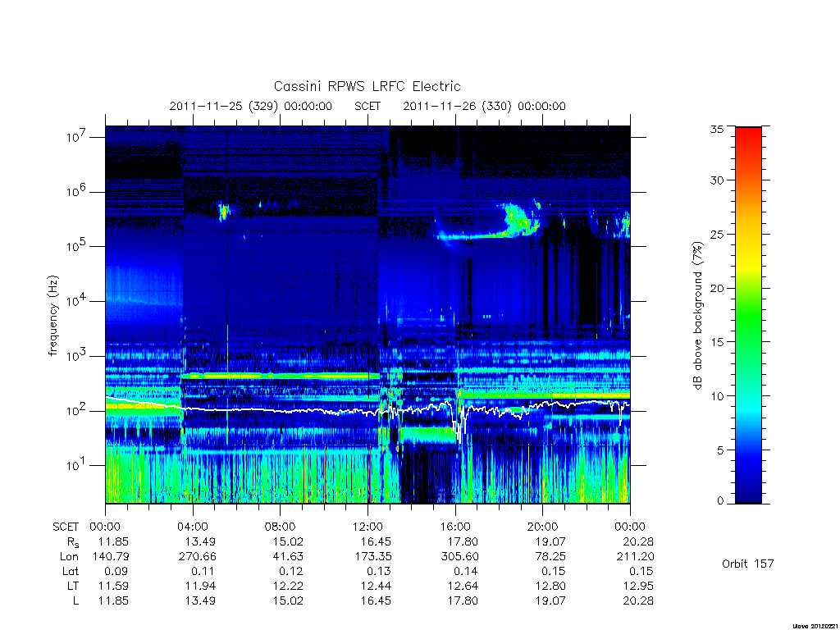The image size is (840, 630).
Task: Click the "SCET" row label below the plot
Action: click(66, 527)
